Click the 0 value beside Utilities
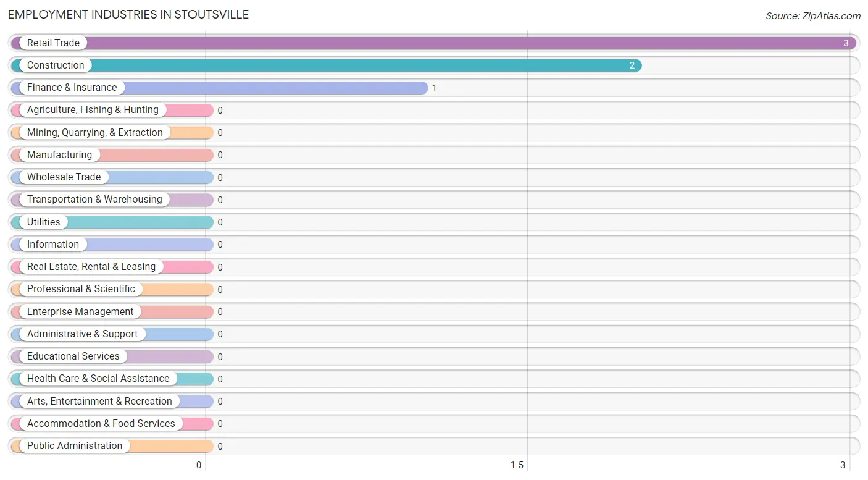The height and width of the screenshot is (480, 868). (220, 222)
